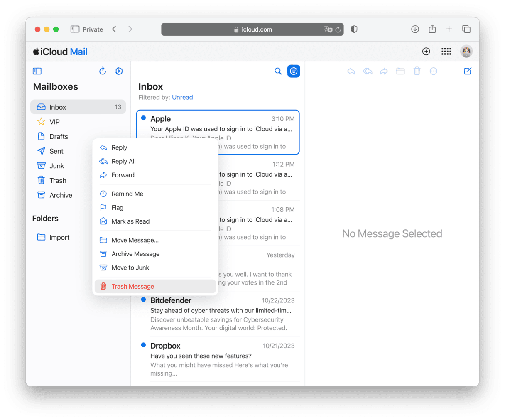Open the Dropbox email
Viewport: 505px width, 420px height.
[218, 359]
